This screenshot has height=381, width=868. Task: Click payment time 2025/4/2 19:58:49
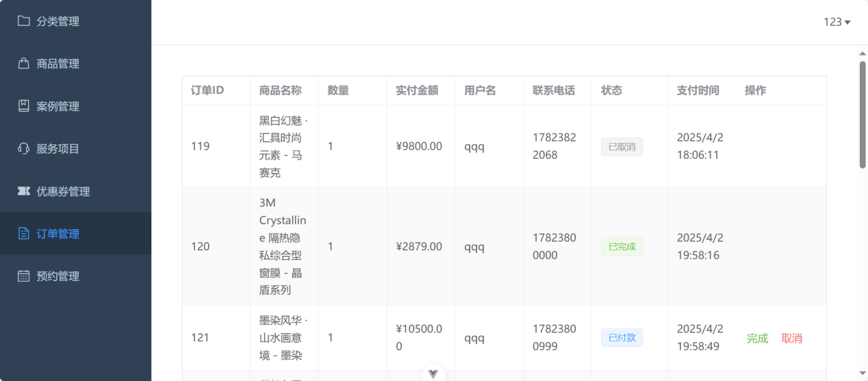pos(700,337)
